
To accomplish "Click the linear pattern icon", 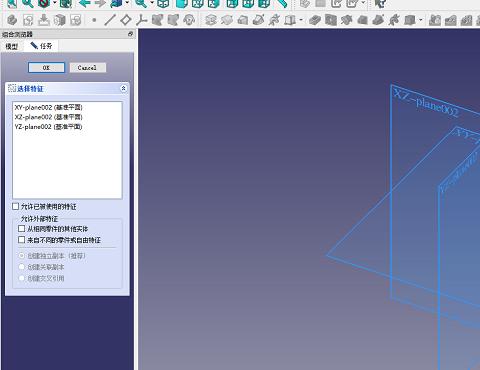I will pyautogui.click(x=451, y=20).
